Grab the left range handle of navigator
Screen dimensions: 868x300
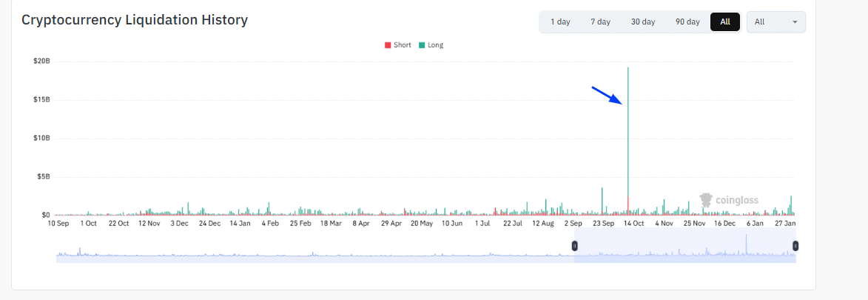tap(574, 246)
